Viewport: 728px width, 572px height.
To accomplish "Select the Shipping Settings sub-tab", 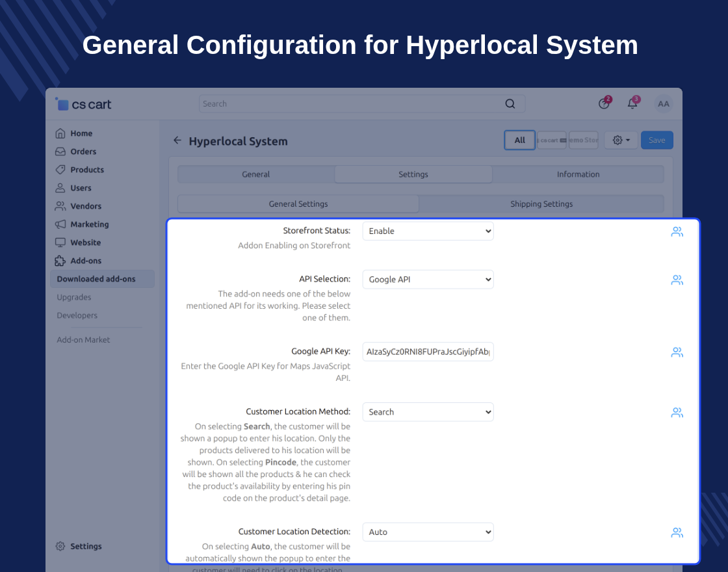I will [x=541, y=204].
